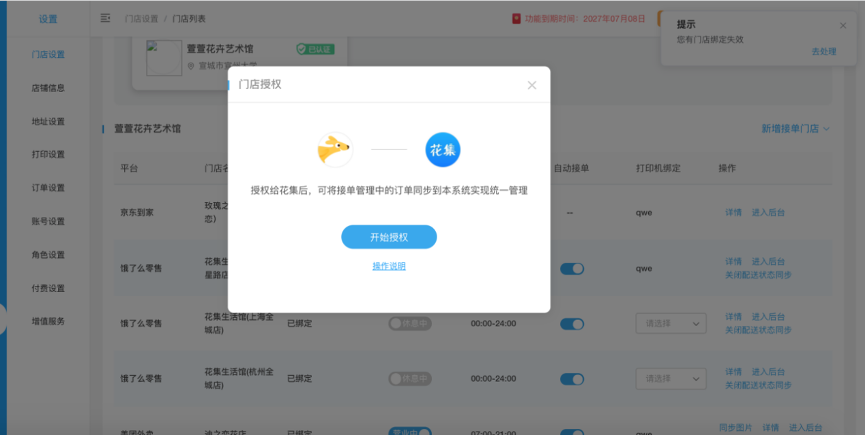Click the 已认证 verification badge
This screenshot has height=435, width=866.
click(315, 49)
